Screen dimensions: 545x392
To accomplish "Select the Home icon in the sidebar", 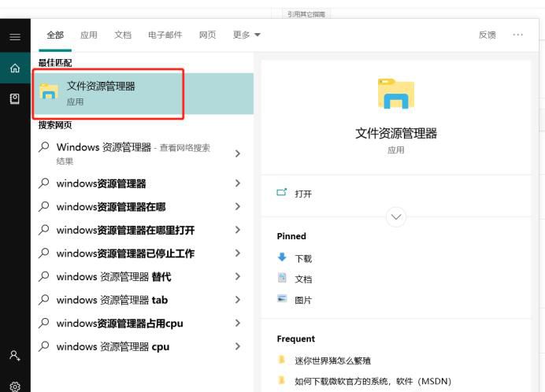I will (x=15, y=68).
